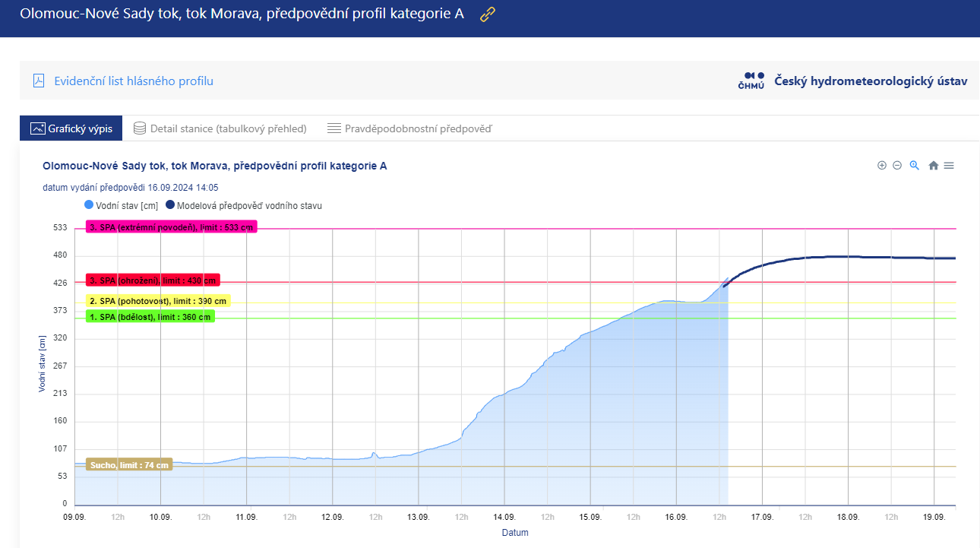Click the chart title Olomouc-Nové Sady tok
This screenshot has height=548, width=980.
tap(215, 166)
